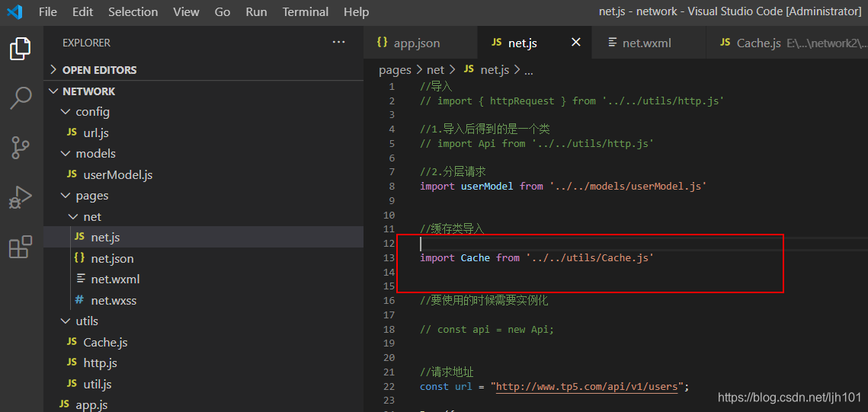The height and width of the screenshot is (412, 868).
Task: Open util.js in the explorer
Action: [x=203, y=384]
